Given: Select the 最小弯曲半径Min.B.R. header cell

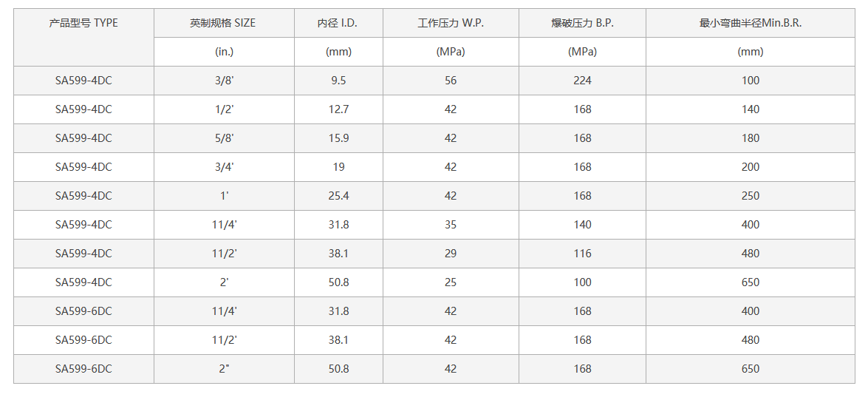Looking at the screenshot, I should tap(750, 23).
